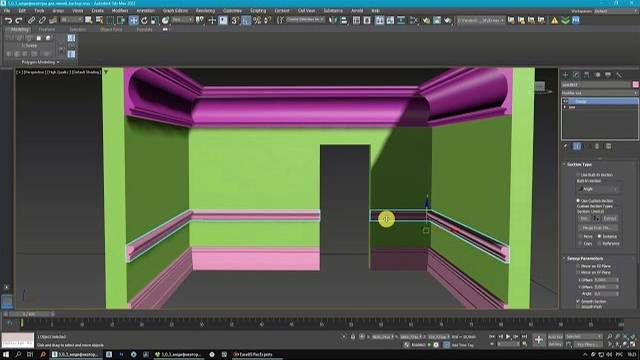
Task: Expand the Sweep modifier in stack
Action: tap(565, 101)
